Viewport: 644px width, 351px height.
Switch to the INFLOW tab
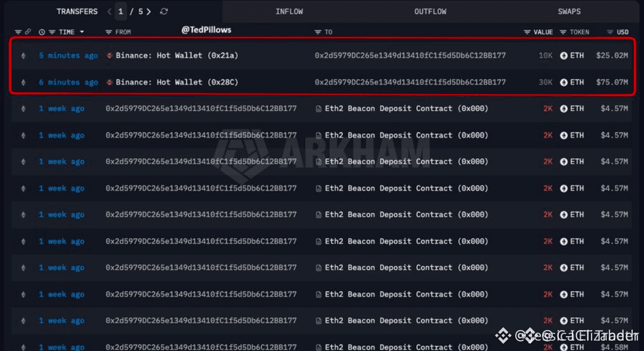(289, 11)
